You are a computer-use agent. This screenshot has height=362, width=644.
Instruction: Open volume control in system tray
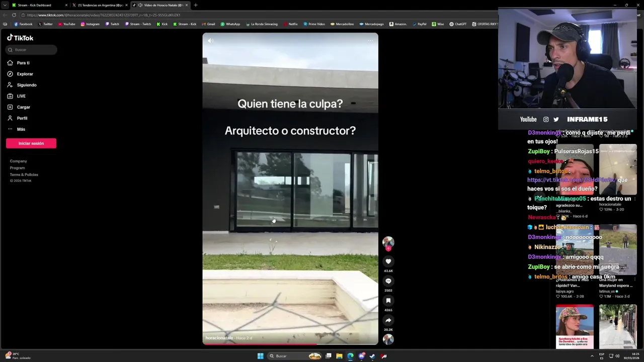[618, 356]
